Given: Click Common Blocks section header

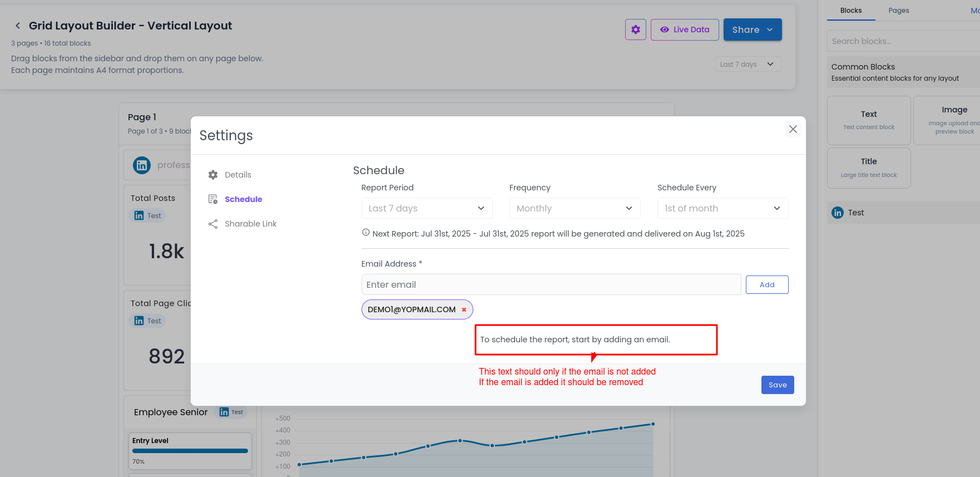Looking at the screenshot, I should 903,72.
